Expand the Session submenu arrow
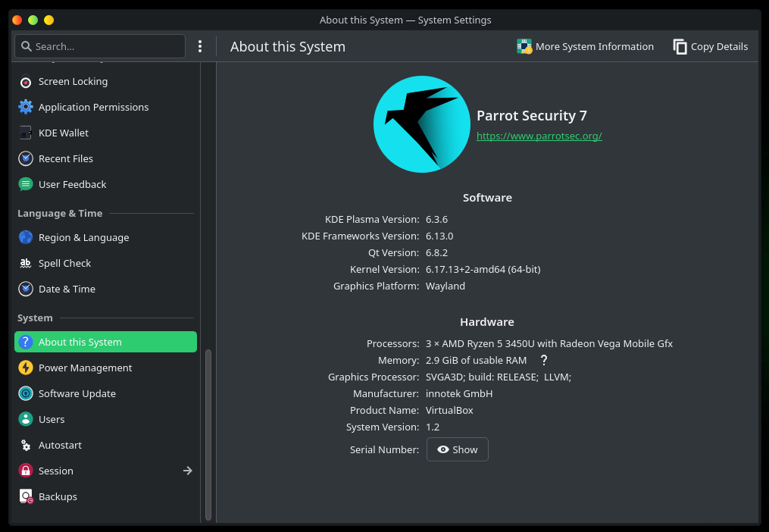This screenshot has height=532, width=769. [188, 471]
